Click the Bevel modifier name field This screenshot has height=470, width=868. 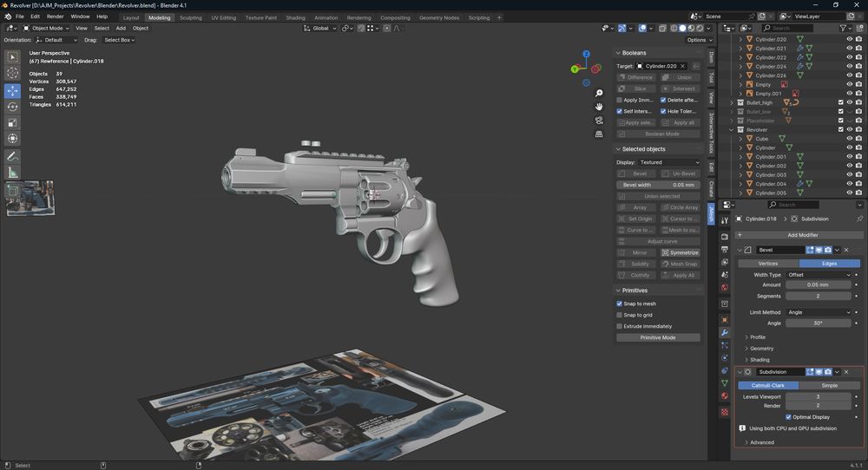779,250
